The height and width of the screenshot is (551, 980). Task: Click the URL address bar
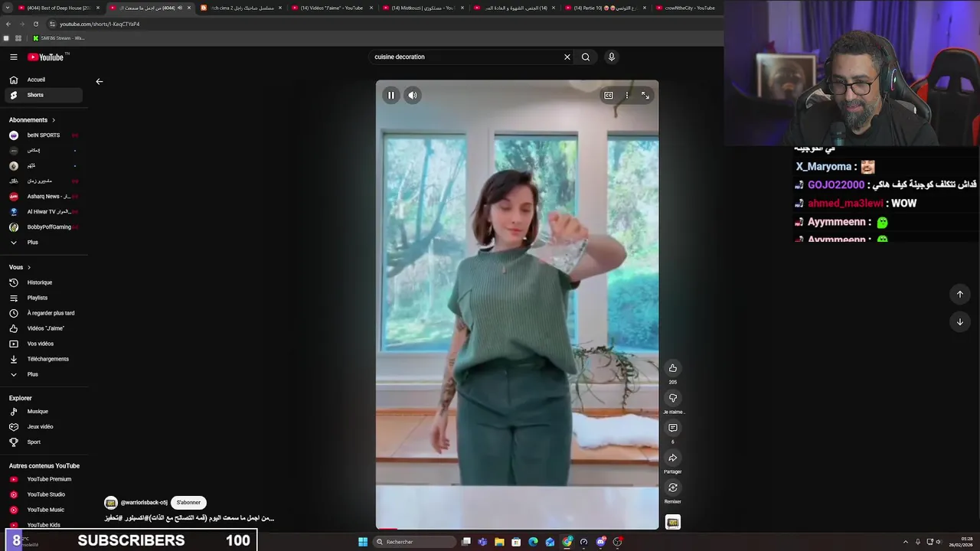point(383,24)
